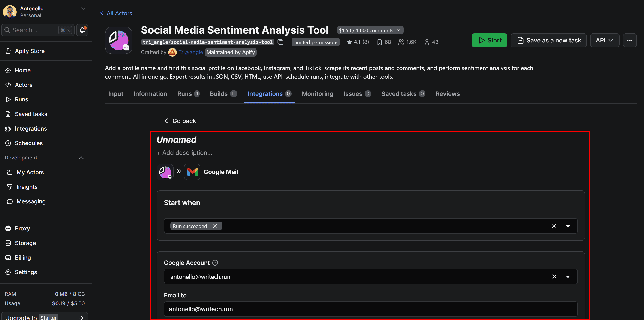Open Billing from the sidebar
Screen dimensions: 644x320
tap(23, 257)
